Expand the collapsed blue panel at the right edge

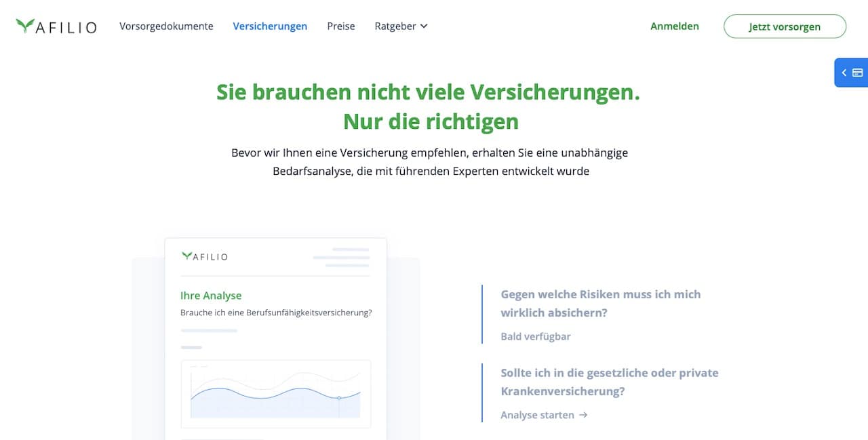pyautogui.click(x=851, y=73)
